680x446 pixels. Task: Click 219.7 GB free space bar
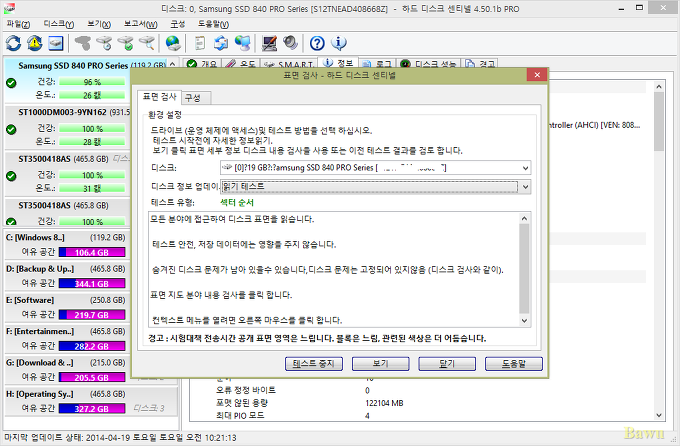tap(92, 315)
